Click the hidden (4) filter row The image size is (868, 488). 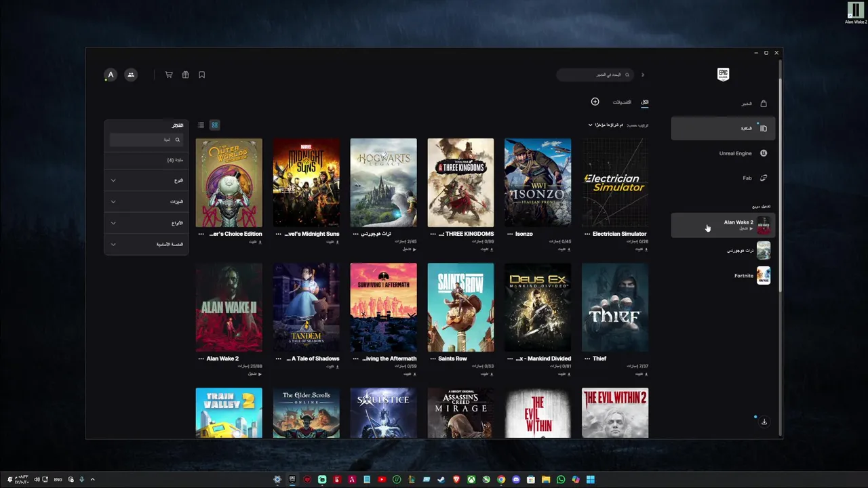146,160
